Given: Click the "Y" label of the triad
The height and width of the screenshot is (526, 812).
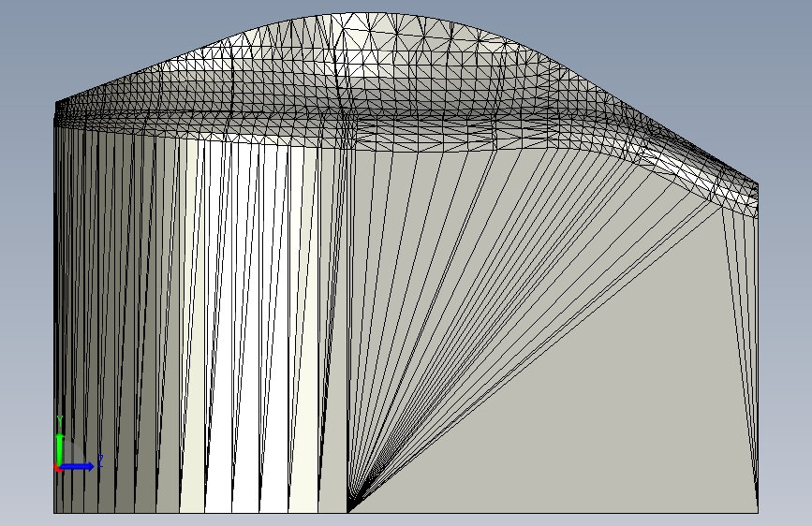Looking at the screenshot, I should pyautogui.click(x=60, y=422).
